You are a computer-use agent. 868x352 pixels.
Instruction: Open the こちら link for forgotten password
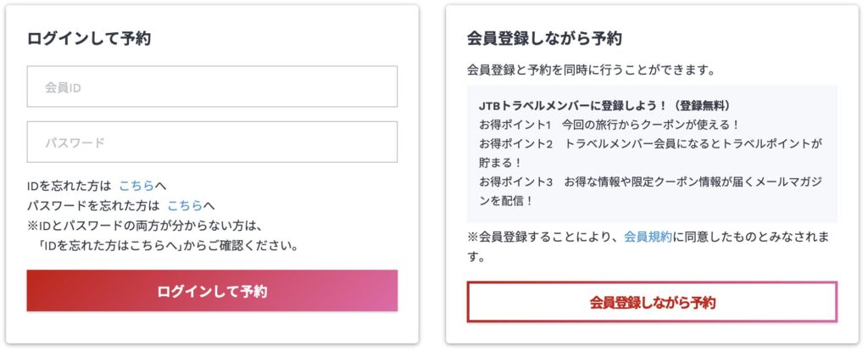[184, 205]
